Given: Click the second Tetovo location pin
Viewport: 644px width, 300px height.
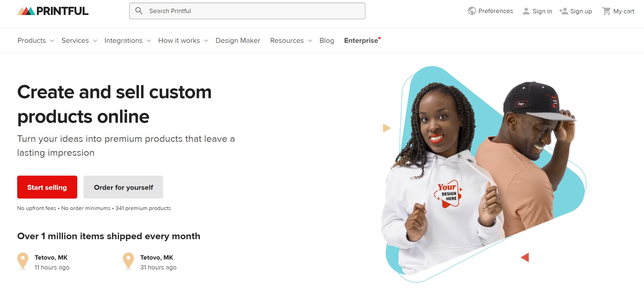Looking at the screenshot, I should [x=128, y=261].
